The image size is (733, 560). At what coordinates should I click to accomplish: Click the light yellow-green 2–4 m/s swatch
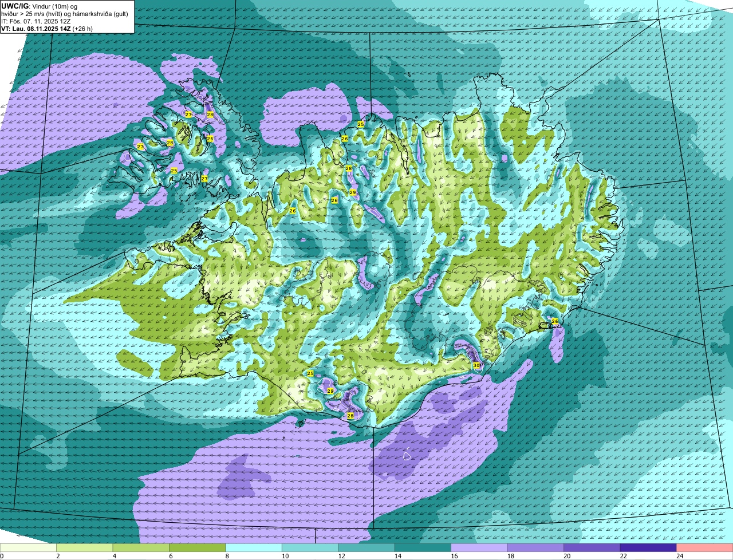(x=85, y=547)
